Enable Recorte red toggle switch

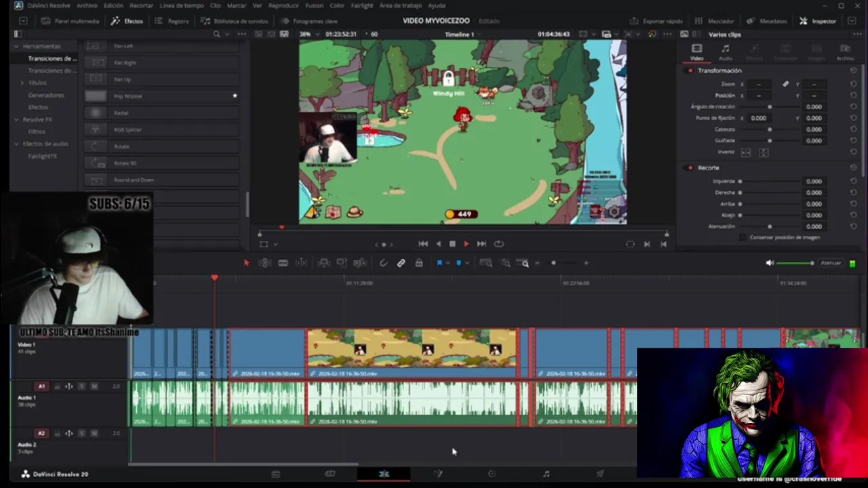(x=690, y=167)
